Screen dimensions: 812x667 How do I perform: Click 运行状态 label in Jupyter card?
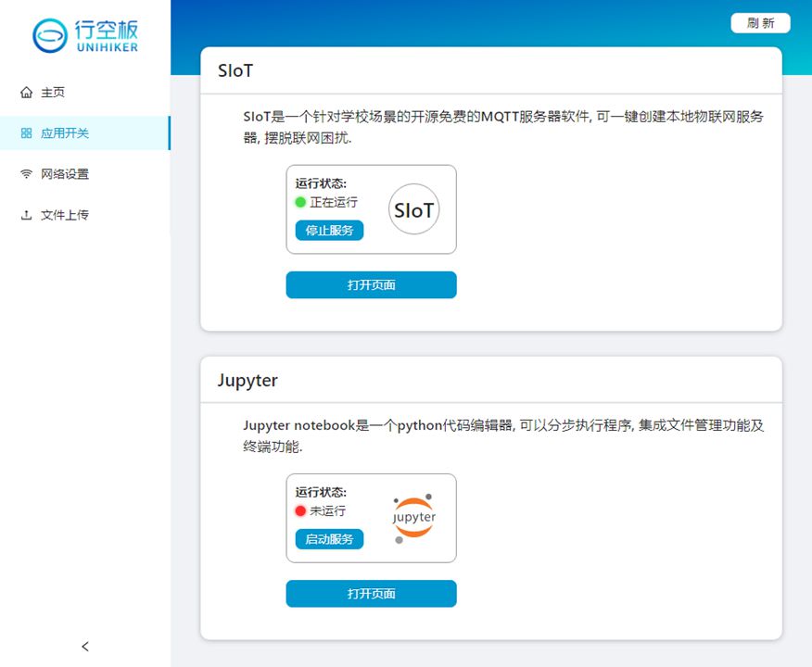point(321,492)
